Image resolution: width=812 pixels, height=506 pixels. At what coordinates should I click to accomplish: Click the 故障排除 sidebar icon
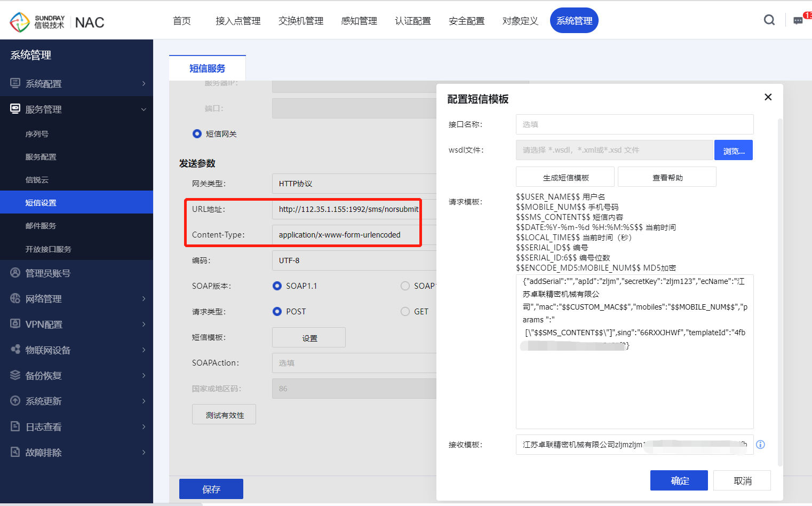(x=15, y=452)
